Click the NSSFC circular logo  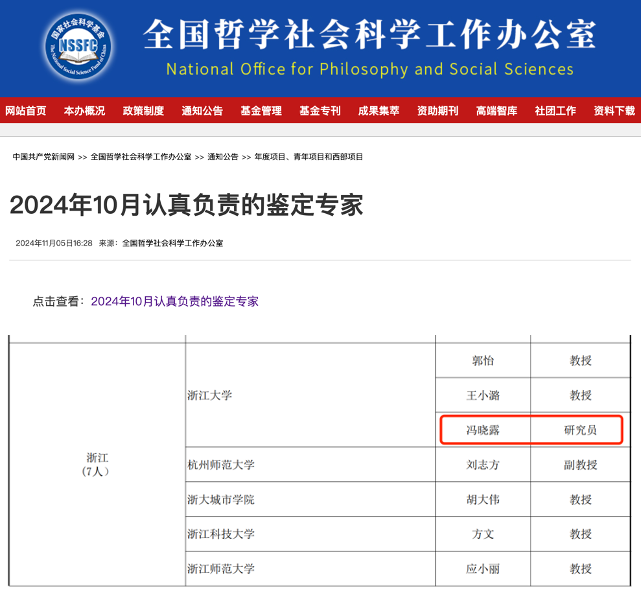coord(78,46)
